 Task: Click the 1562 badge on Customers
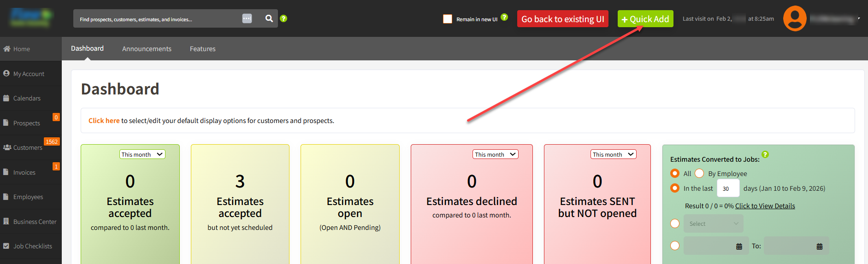(x=52, y=141)
